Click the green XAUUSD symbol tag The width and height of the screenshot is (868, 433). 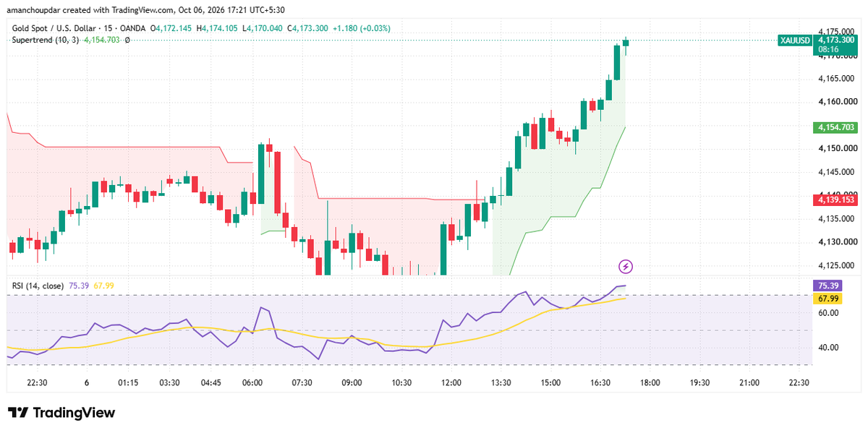point(794,40)
